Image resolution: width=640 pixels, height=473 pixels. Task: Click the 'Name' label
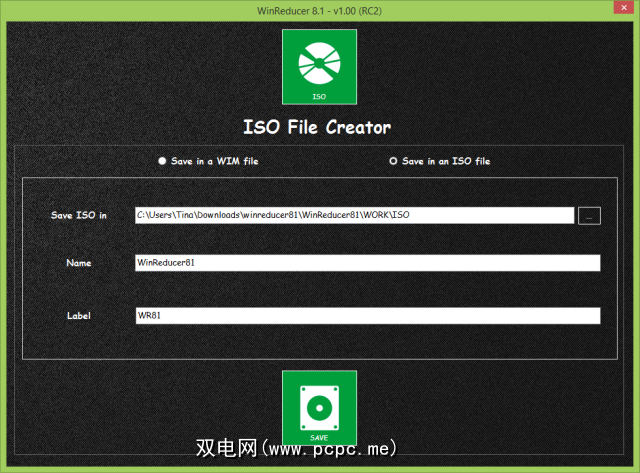tap(79, 263)
